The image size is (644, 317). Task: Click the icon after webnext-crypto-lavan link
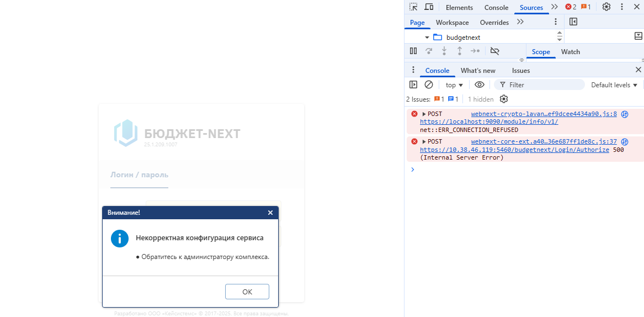point(625,114)
